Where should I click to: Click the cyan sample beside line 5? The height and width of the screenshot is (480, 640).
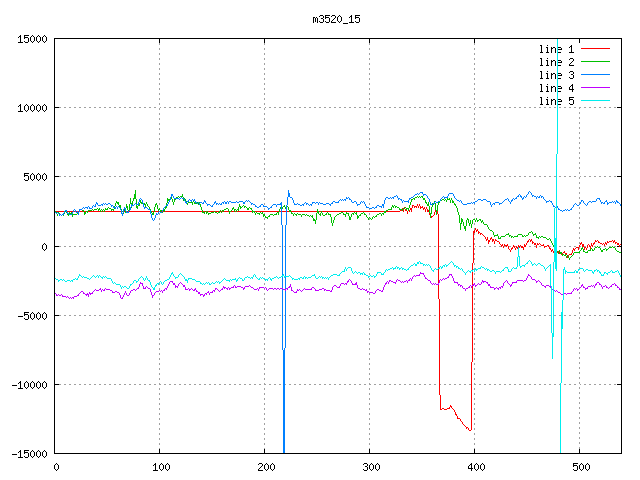pos(595,101)
